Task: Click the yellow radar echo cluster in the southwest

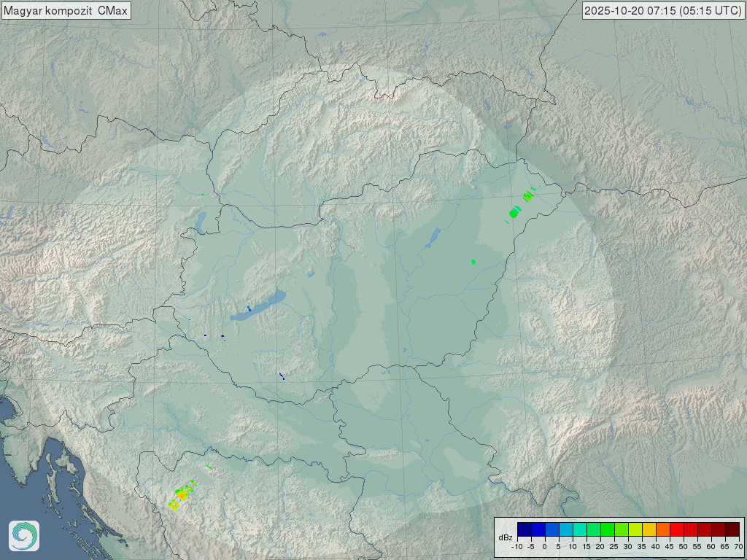Action: pyautogui.click(x=179, y=496)
